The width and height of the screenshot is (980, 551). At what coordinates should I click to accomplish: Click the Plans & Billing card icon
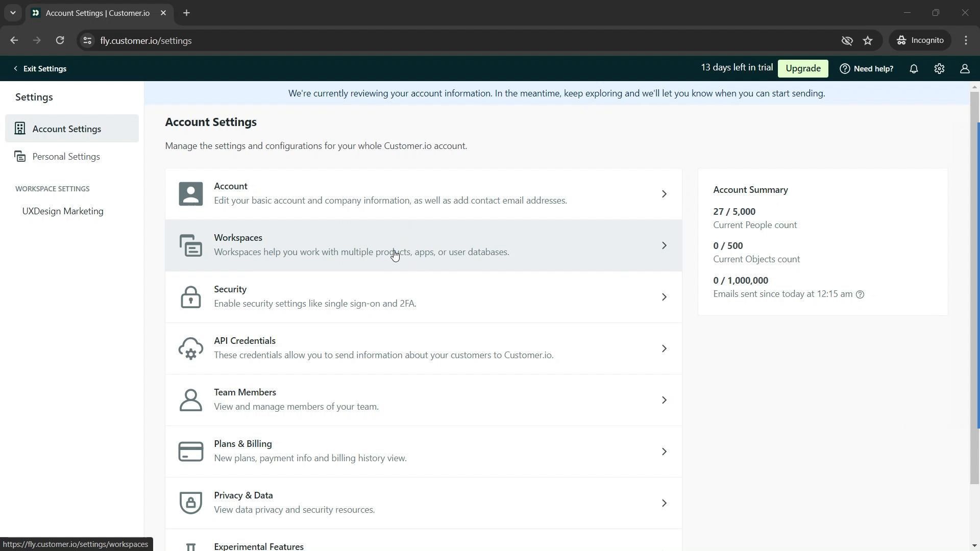click(x=190, y=452)
